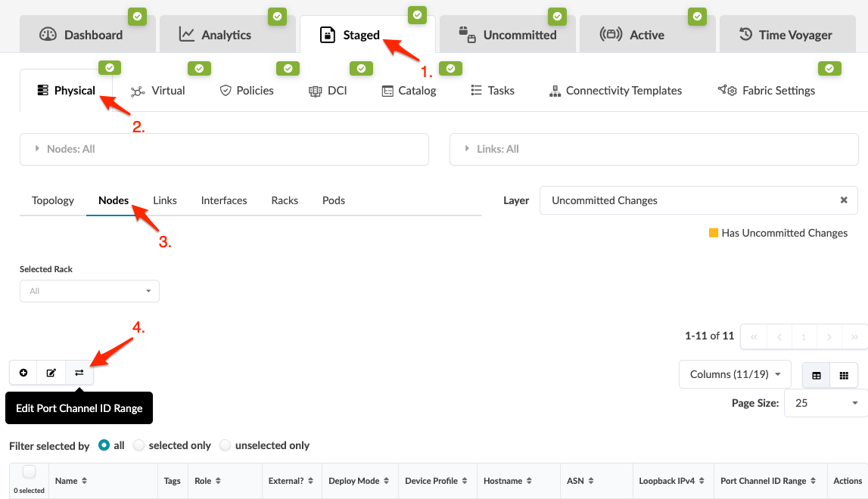The height and width of the screenshot is (499, 868).
Task: Click green check badge above Physical
Action: [x=110, y=68]
